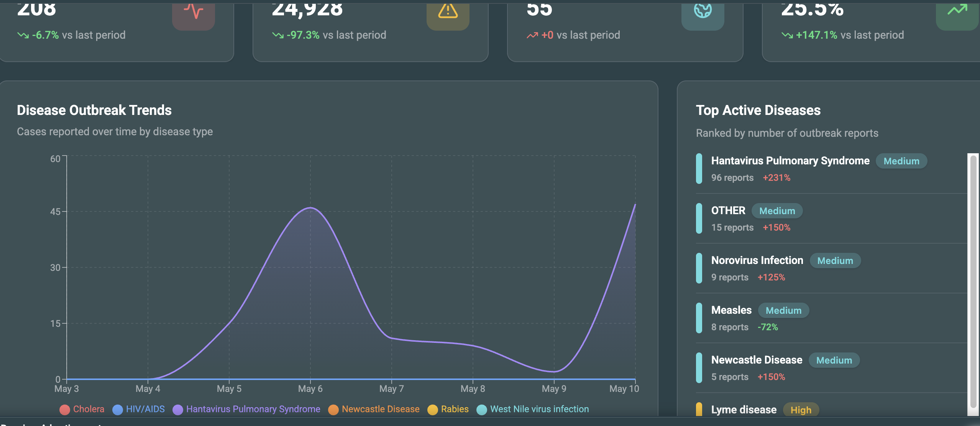Toggle Hantavirus Pulmonary Syndrome legend entry
This screenshot has width=980, height=426.
click(x=246, y=409)
